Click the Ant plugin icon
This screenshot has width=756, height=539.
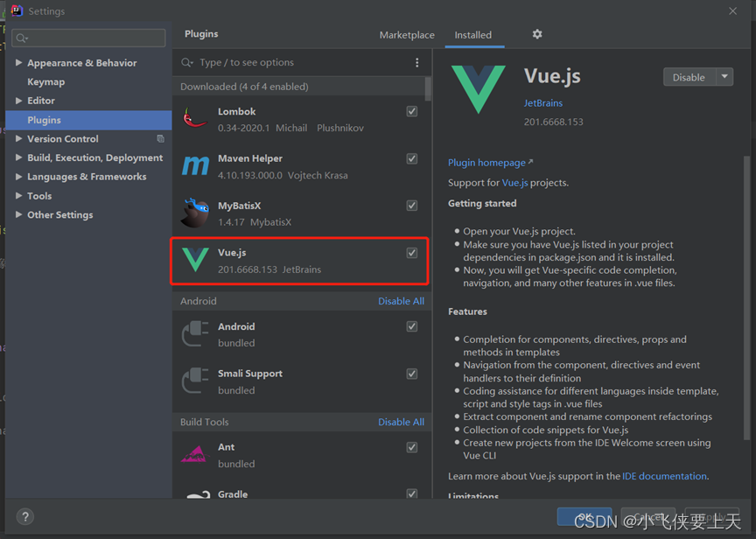coord(195,454)
